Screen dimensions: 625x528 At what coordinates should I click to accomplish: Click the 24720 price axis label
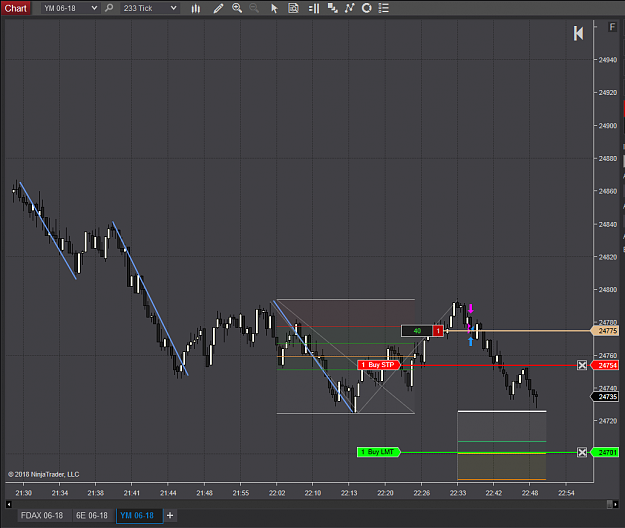point(607,421)
